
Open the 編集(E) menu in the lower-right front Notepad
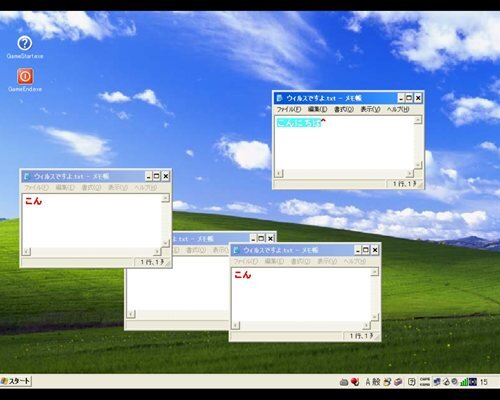[274, 261]
